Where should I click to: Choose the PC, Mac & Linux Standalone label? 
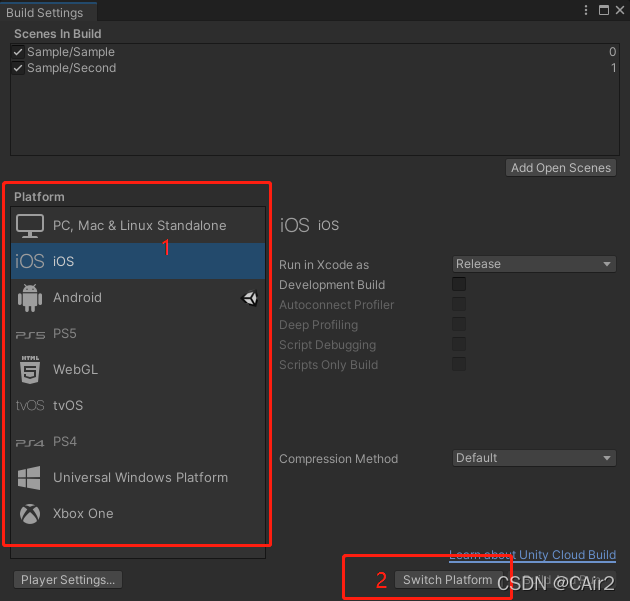pos(140,226)
